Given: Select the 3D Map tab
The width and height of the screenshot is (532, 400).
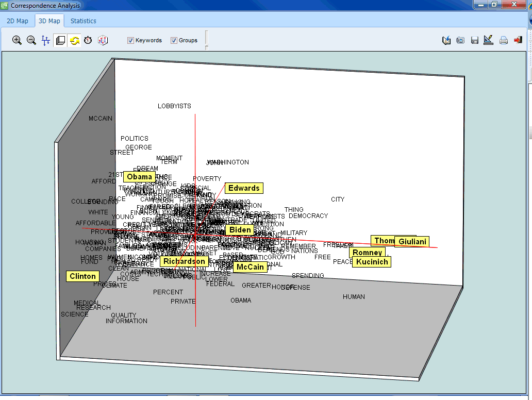Looking at the screenshot, I should [49, 21].
